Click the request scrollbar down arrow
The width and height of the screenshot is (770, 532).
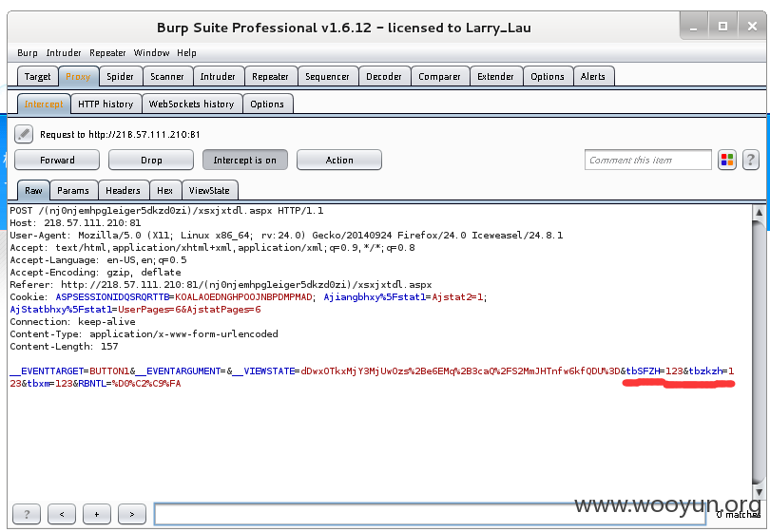click(x=759, y=492)
